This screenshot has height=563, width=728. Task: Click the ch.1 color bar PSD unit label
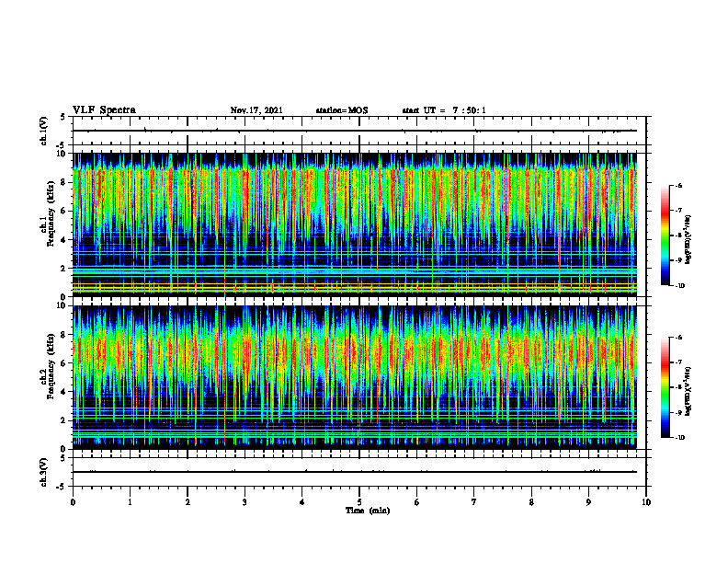(x=688, y=240)
